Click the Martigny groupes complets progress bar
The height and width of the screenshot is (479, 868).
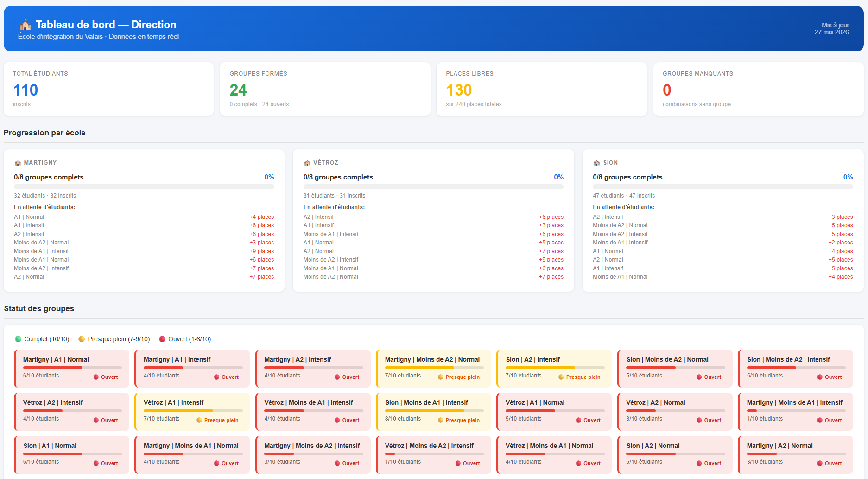tap(144, 187)
